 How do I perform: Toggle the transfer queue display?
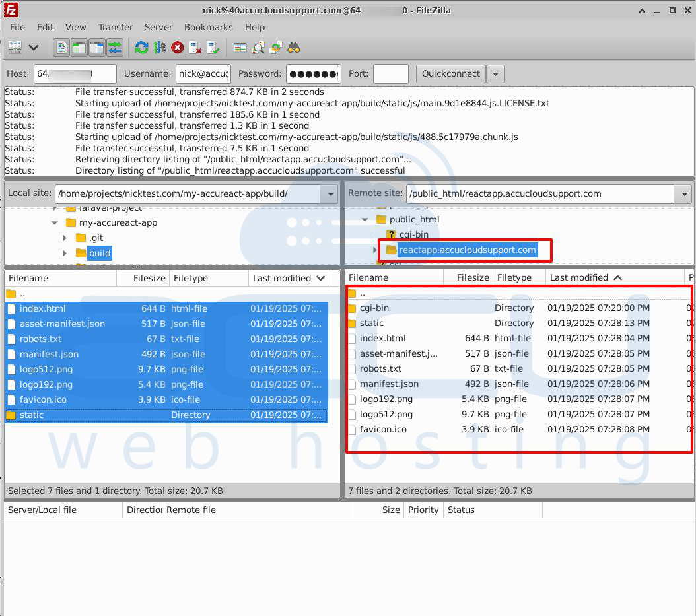[115, 48]
